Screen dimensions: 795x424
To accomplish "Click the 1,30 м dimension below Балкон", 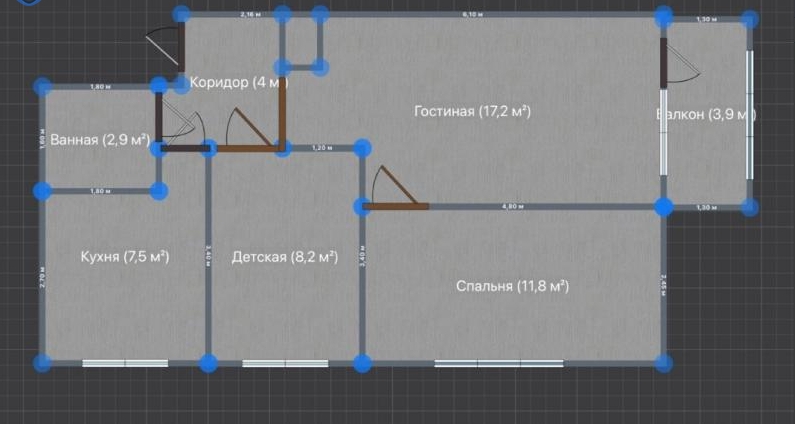I will pyautogui.click(x=707, y=207).
